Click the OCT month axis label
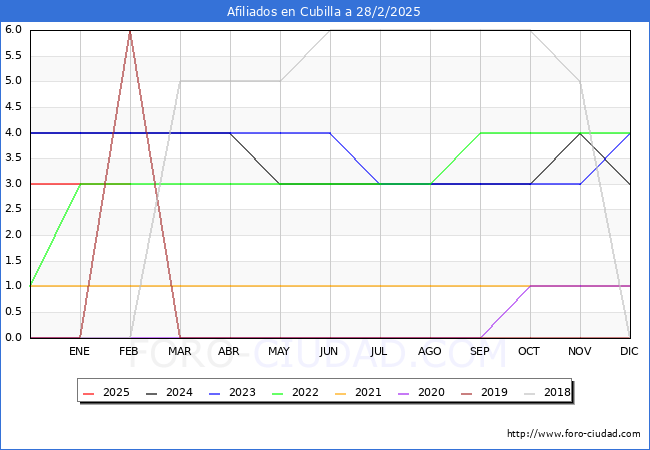Image resolution: width=650 pixels, height=450 pixels. (529, 351)
